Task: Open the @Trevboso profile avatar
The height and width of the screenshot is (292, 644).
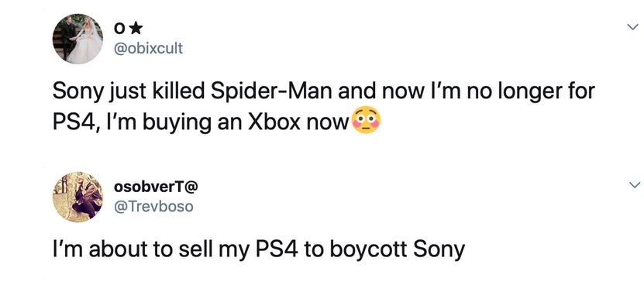Action: (77, 197)
